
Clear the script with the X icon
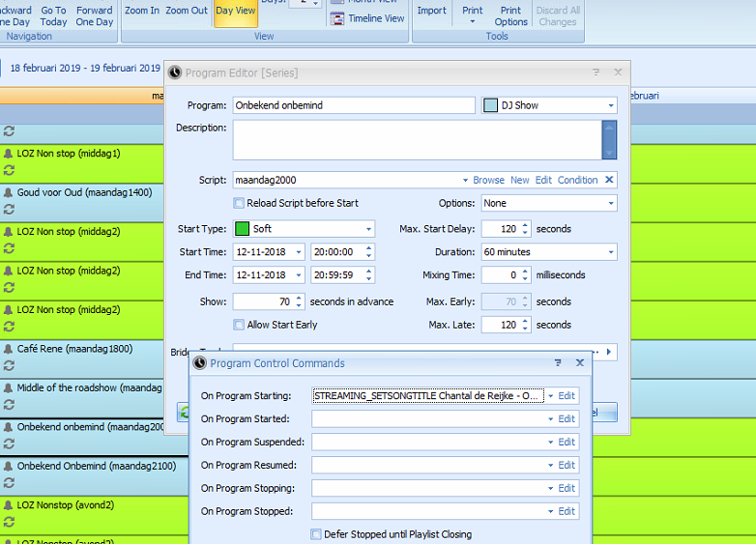(x=609, y=180)
